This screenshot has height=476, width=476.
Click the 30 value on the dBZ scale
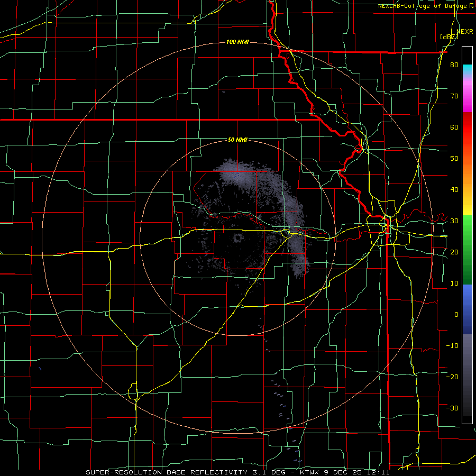454,221
